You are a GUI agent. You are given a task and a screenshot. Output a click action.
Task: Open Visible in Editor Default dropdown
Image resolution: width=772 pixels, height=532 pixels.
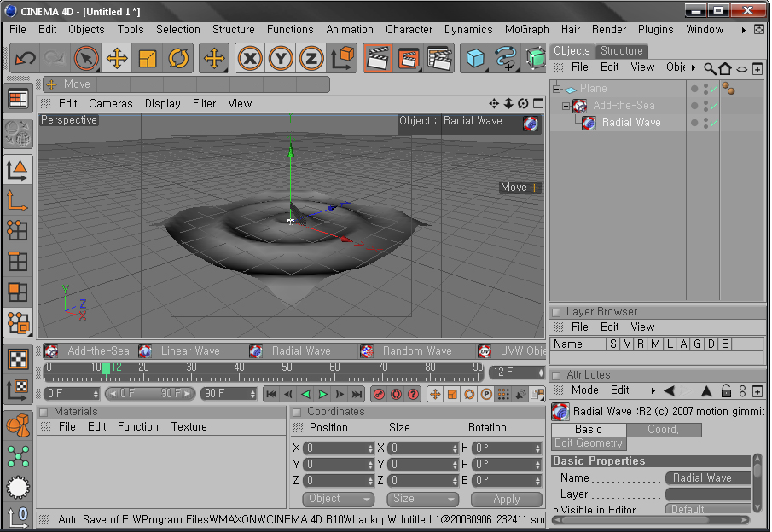tap(707, 509)
